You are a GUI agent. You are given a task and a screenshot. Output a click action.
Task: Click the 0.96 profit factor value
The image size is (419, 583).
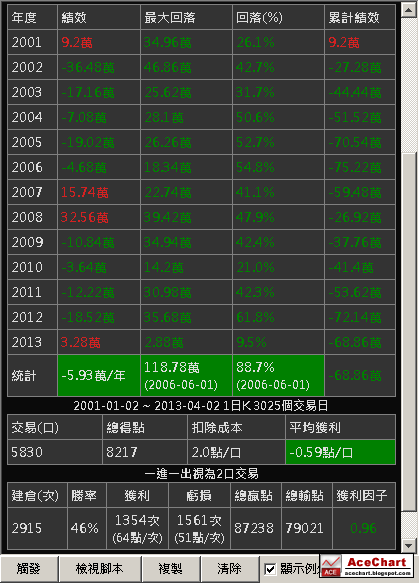tap(363, 528)
